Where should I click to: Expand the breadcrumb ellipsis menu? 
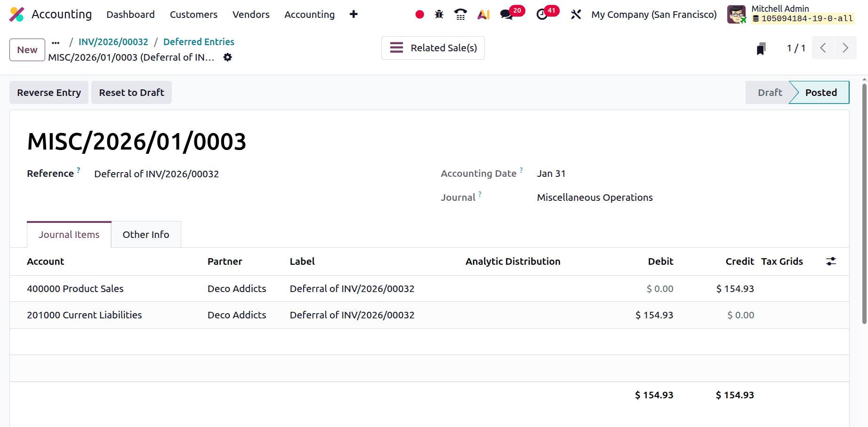pos(56,42)
